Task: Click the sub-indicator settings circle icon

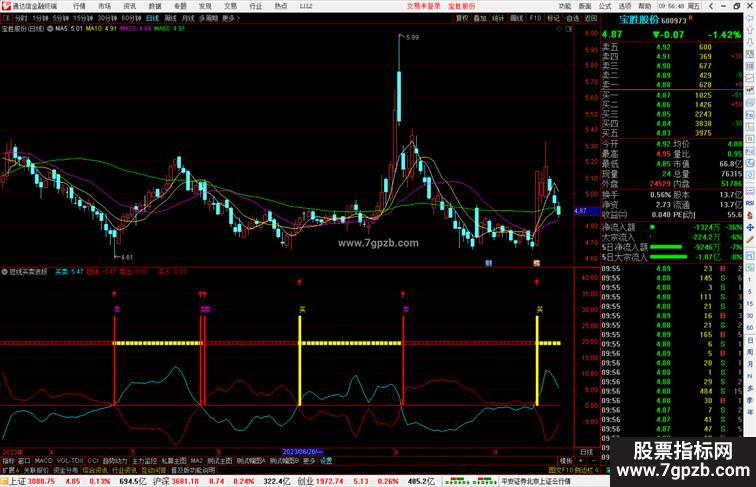Action: coord(4,271)
